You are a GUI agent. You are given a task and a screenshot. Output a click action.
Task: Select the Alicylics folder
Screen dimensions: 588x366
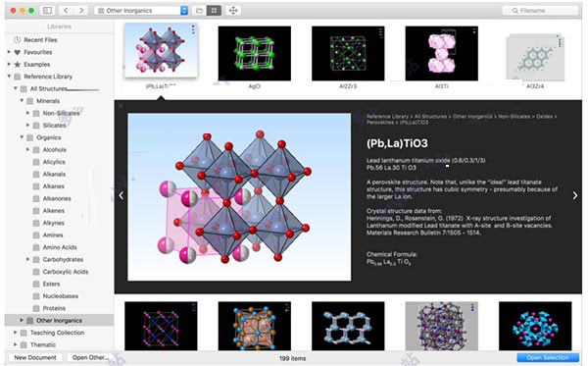click(x=49, y=162)
